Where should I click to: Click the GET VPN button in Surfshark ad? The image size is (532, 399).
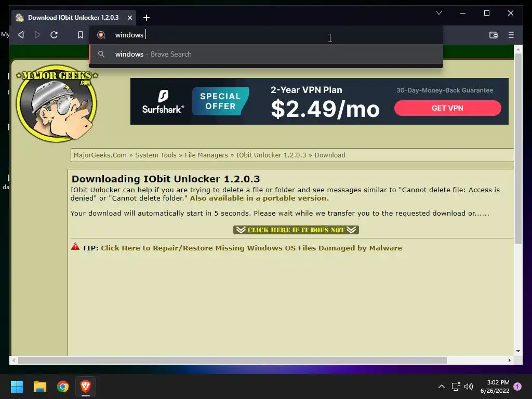(447, 108)
